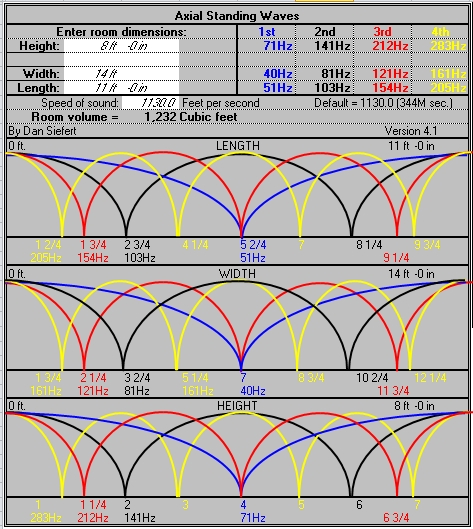Select the yellow 283Hz cell in Height row

(x=448, y=46)
